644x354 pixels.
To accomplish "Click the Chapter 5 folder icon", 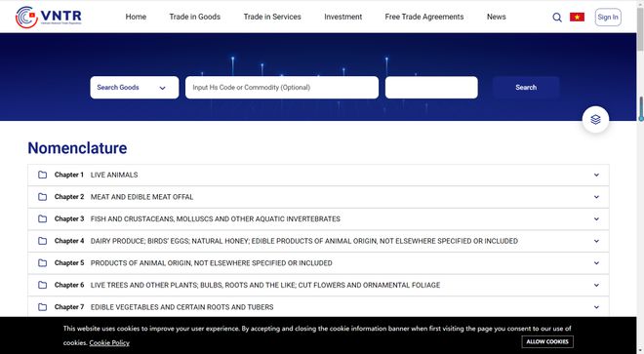I will point(42,262).
